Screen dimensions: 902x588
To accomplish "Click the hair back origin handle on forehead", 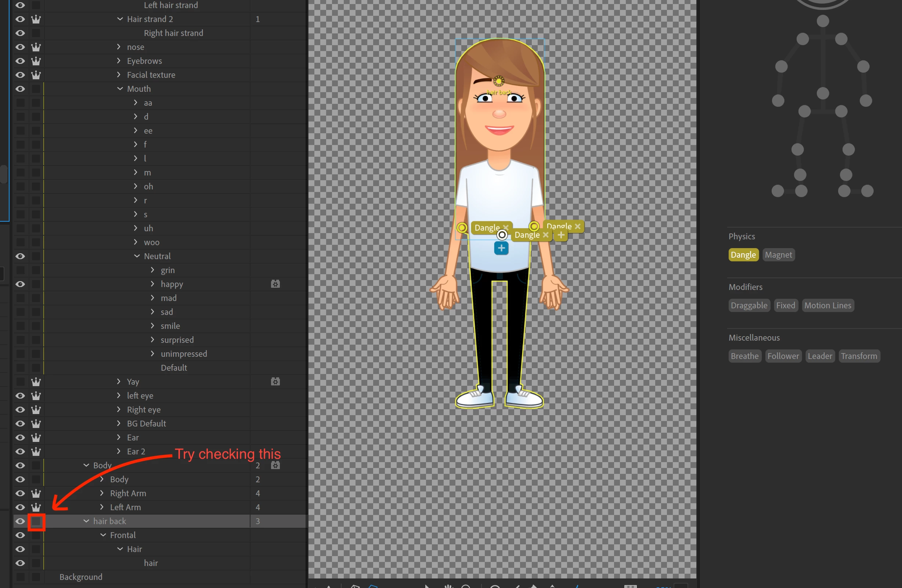I will [499, 81].
